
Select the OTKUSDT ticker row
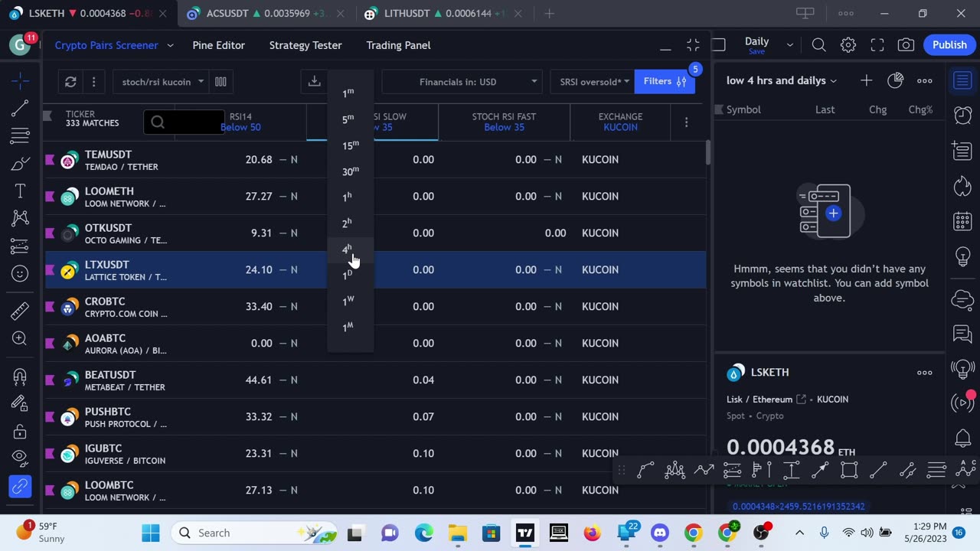[x=375, y=233]
